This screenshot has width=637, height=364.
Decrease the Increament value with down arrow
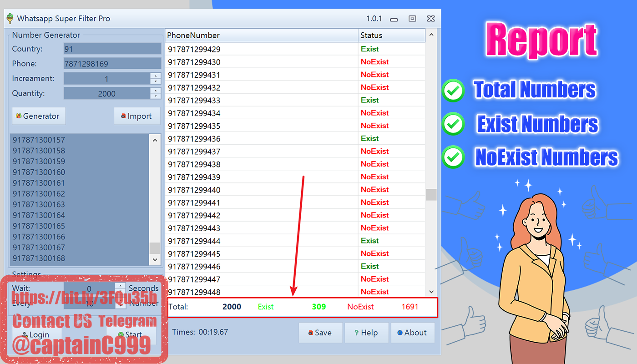point(156,81)
